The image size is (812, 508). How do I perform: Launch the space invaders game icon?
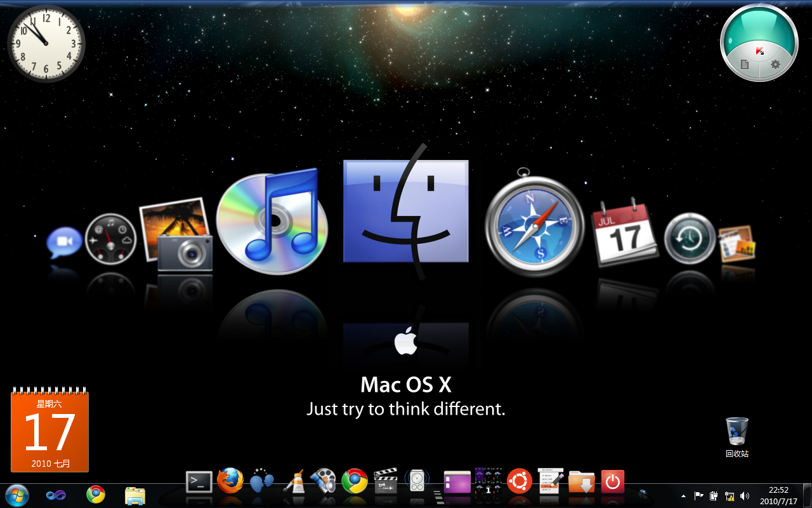[488, 481]
